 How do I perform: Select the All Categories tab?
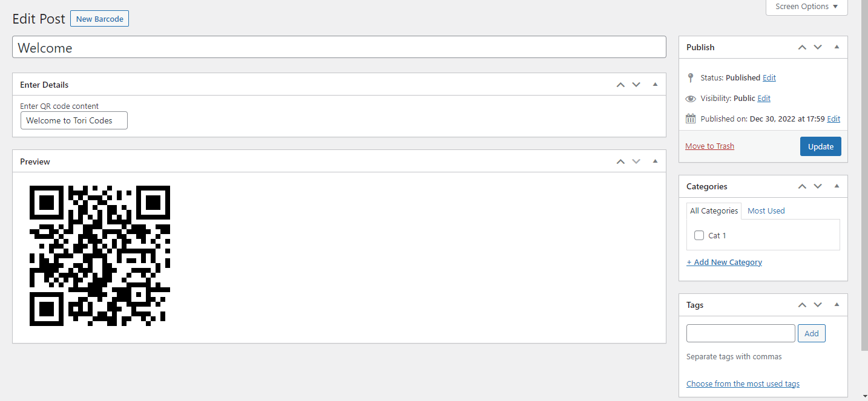click(x=714, y=210)
